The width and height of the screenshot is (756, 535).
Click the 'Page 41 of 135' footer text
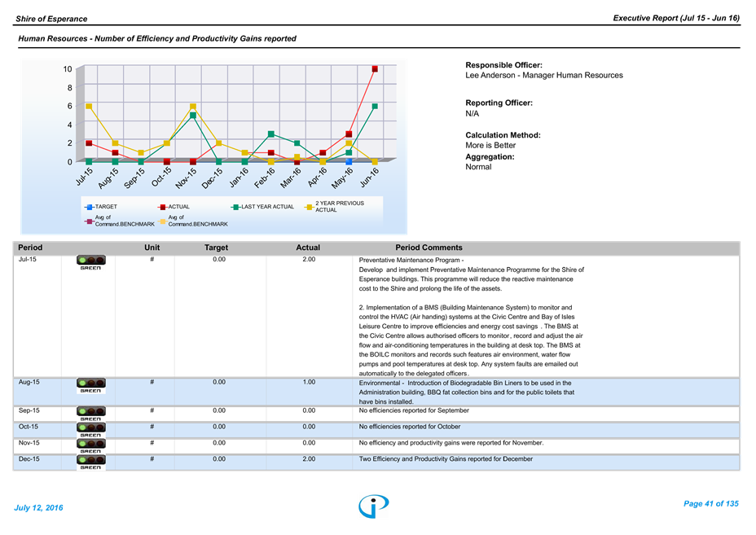point(710,504)
